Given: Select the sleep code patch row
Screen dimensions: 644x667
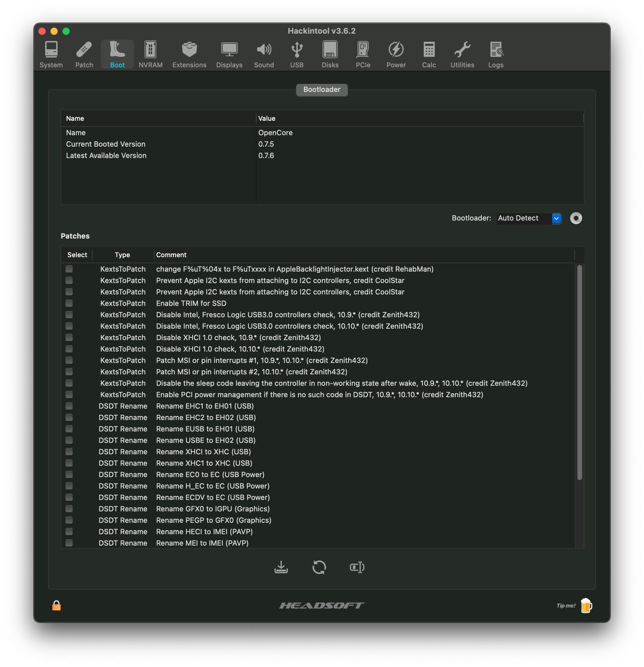Looking at the screenshot, I should click(318, 383).
